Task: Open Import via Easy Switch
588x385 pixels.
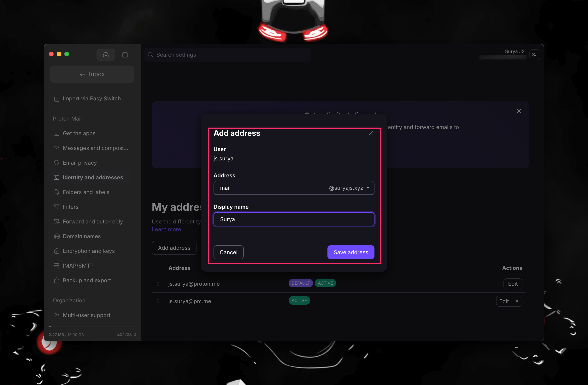Action: point(92,99)
